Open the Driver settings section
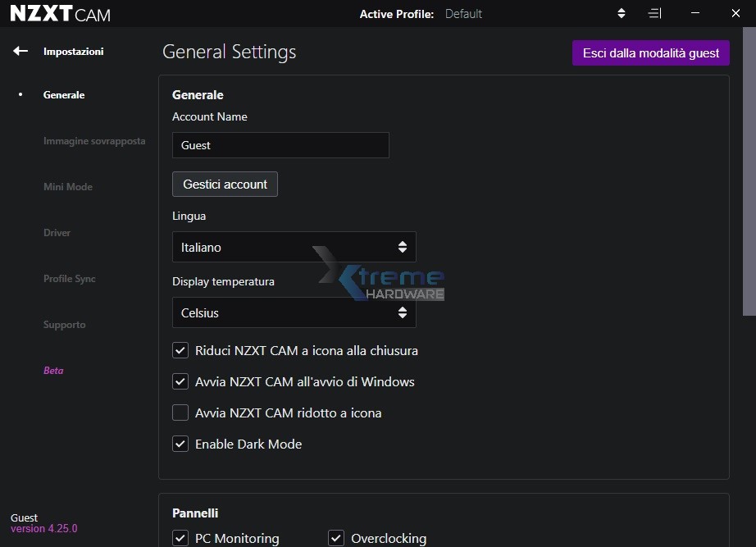This screenshot has width=756, height=547. coord(57,233)
